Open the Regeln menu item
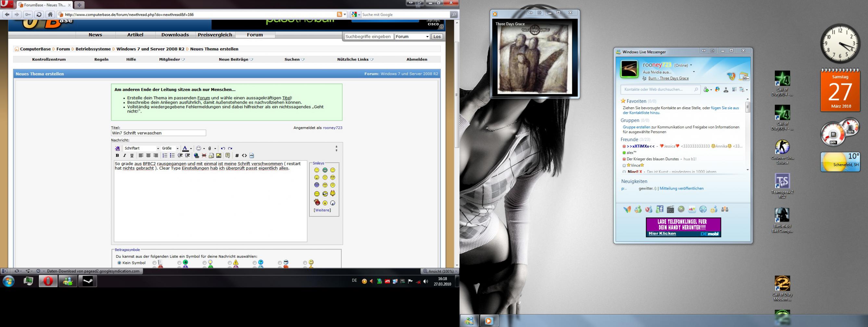 pos(101,59)
